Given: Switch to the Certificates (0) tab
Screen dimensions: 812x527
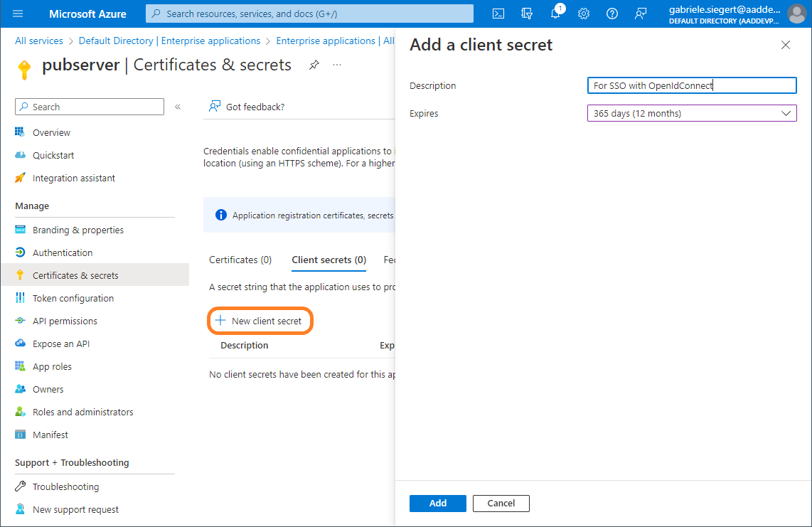Looking at the screenshot, I should pos(240,260).
